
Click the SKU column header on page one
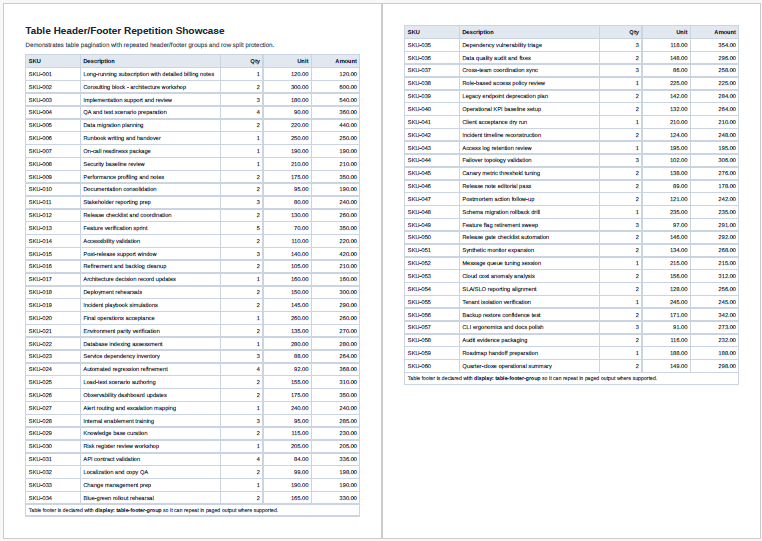[x=35, y=61]
